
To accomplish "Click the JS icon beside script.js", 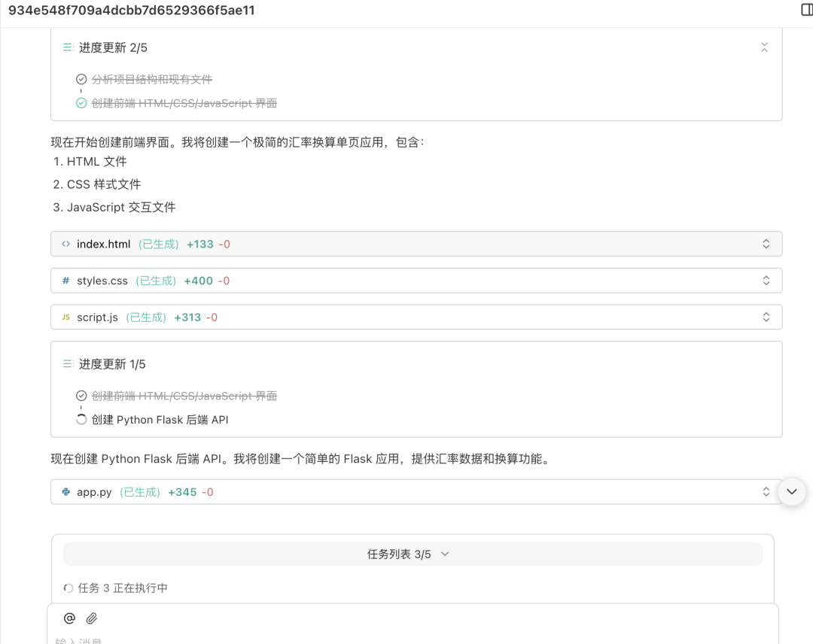I will tap(66, 317).
